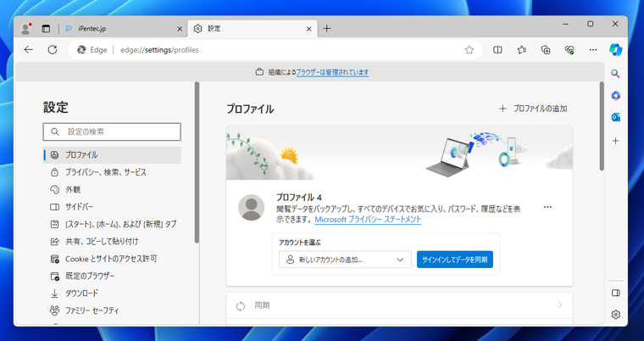Toggle sidebar visibility icon at bottom
Screen dimensions: 644x341
coord(615,293)
